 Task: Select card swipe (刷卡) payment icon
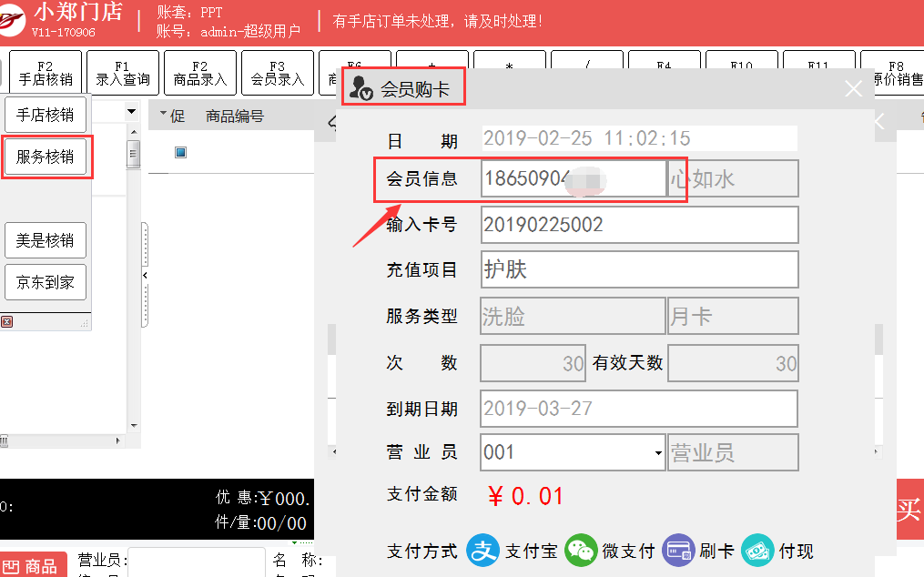click(678, 551)
